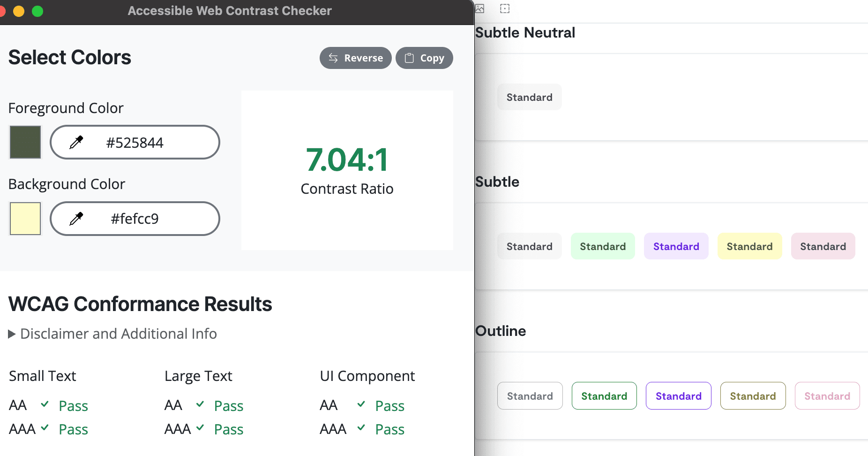This screenshot has width=868, height=456.
Task: Click the swap arrows icon on Reverse button
Action: tap(333, 58)
